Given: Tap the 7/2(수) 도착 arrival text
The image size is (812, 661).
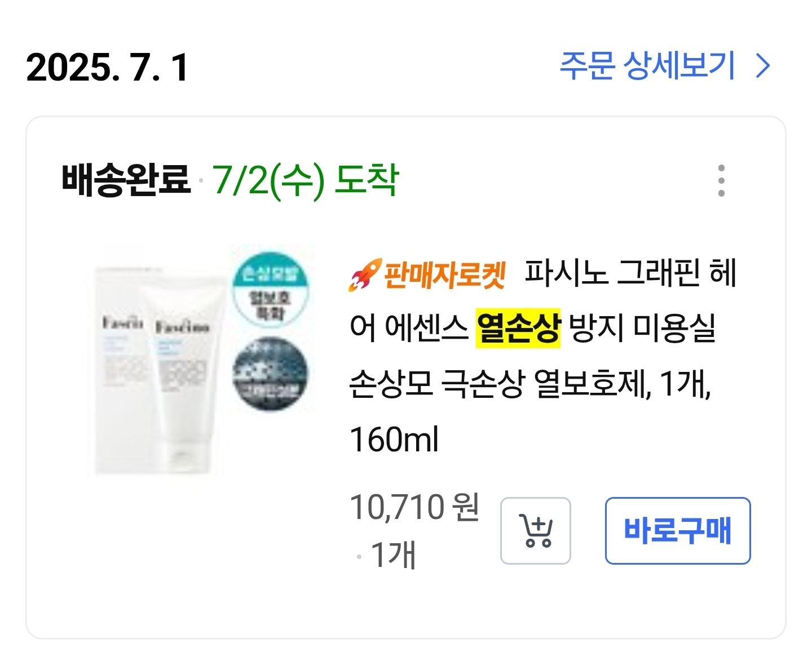Looking at the screenshot, I should [x=306, y=180].
